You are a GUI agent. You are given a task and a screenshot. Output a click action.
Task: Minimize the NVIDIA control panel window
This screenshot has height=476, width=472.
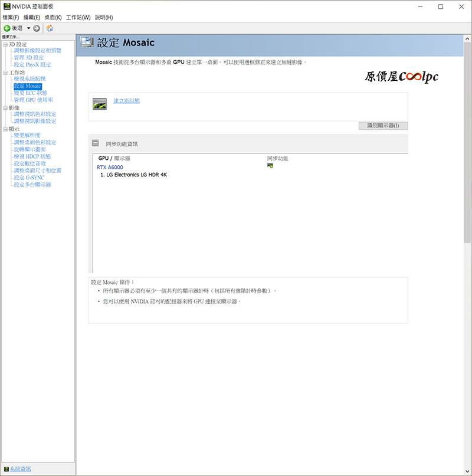click(420, 6)
